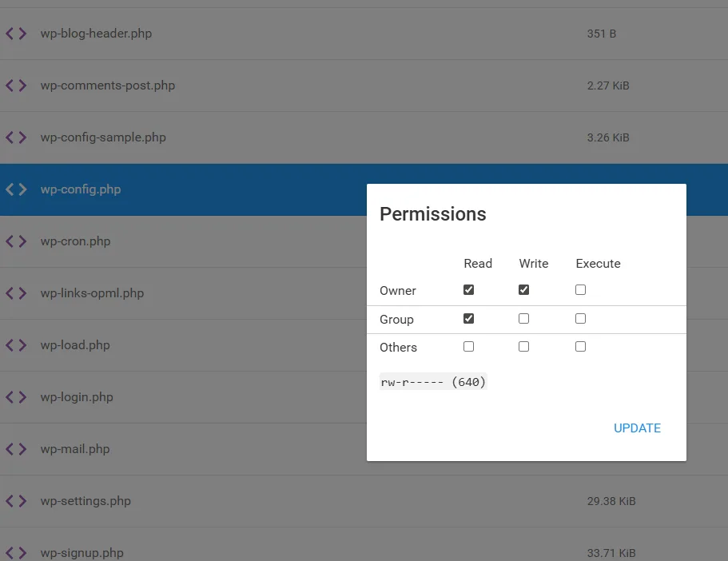Image resolution: width=728 pixels, height=561 pixels.
Task: Click code icon beside wp-mail.php
Action: click(16, 450)
